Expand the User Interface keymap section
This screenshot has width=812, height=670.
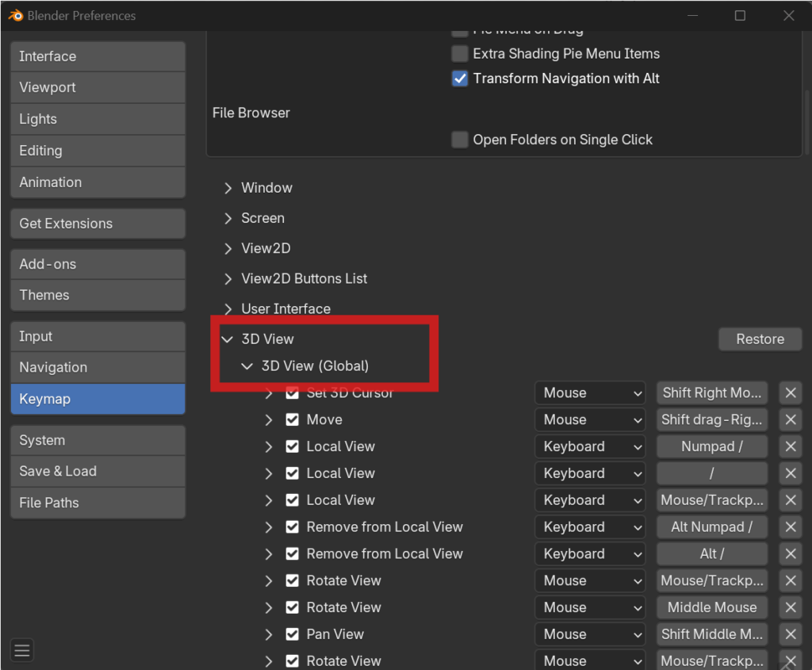tap(228, 308)
